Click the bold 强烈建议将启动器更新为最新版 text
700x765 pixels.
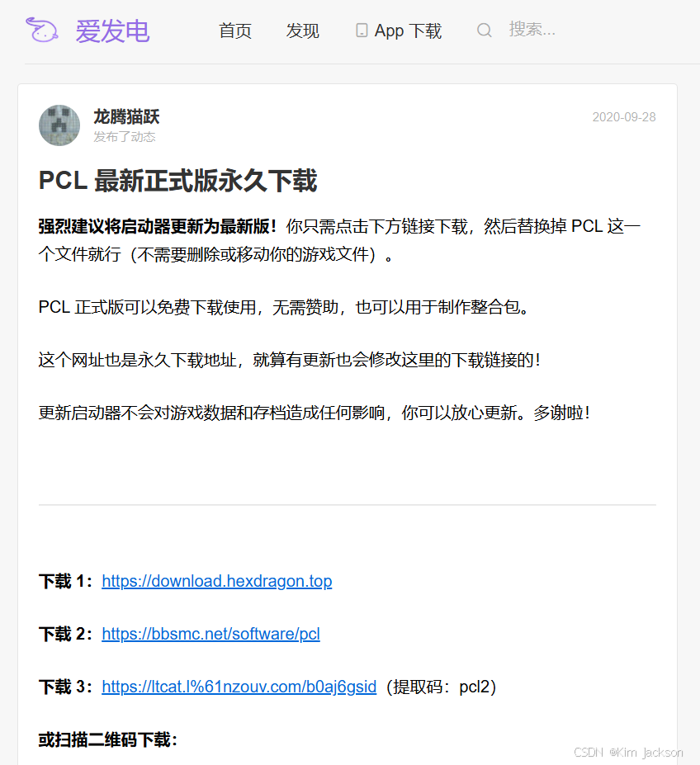(x=158, y=226)
